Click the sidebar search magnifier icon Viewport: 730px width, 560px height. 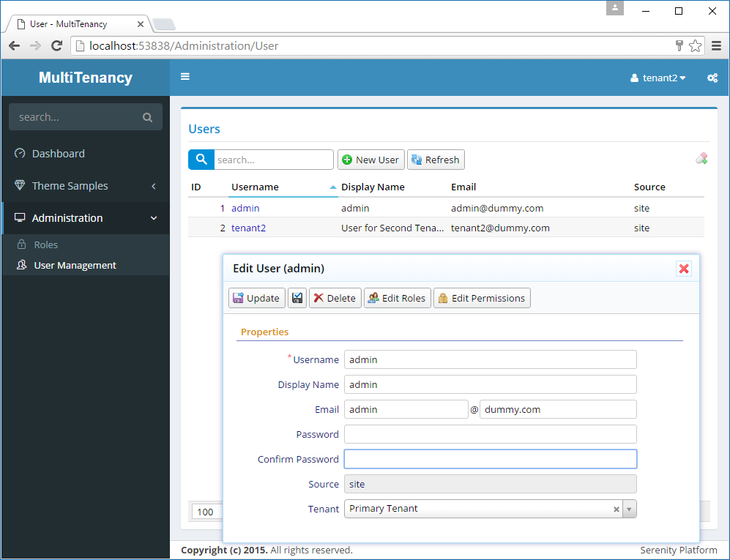[x=147, y=117]
